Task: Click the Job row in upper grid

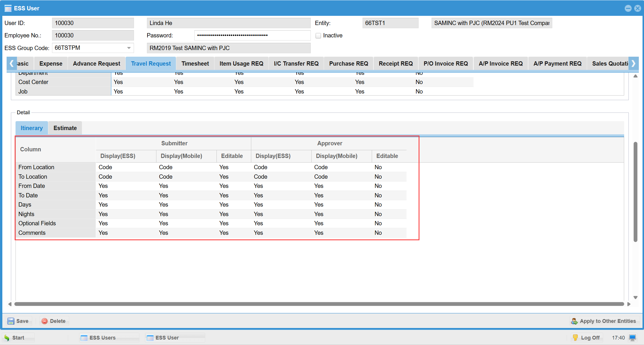Action: click(244, 92)
